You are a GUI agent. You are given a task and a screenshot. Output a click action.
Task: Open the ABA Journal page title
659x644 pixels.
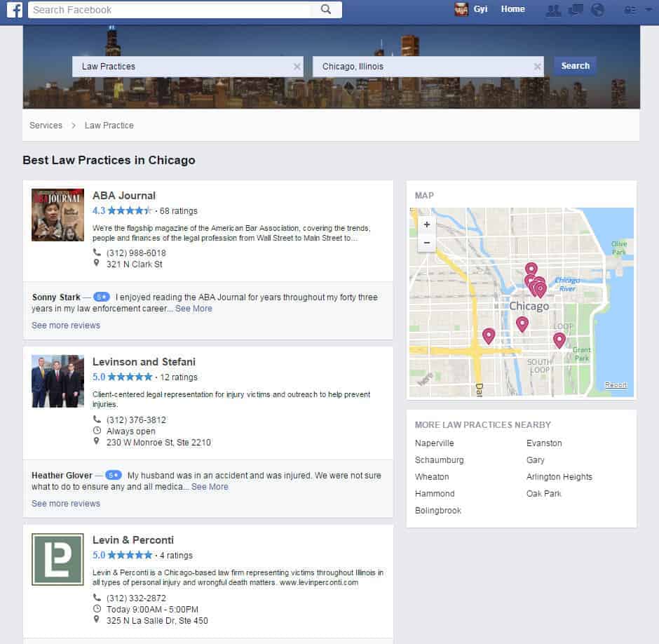pos(124,196)
